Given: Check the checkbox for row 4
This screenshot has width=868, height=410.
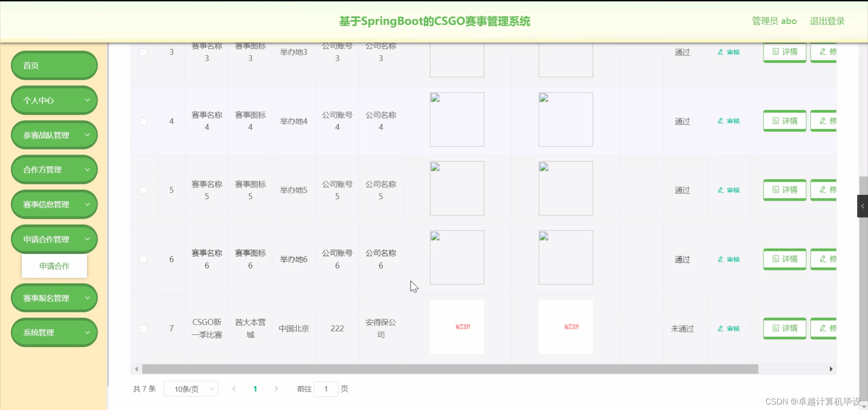Looking at the screenshot, I should (x=143, y=121).
